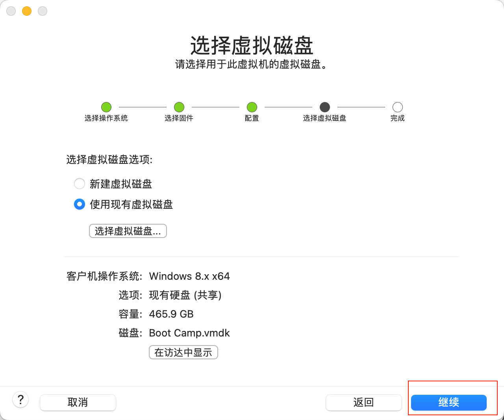The height and width of the screenshot is (420, 504).
Task: Click the Boot Camp.vmdk disk name
Action: (189, 333)
